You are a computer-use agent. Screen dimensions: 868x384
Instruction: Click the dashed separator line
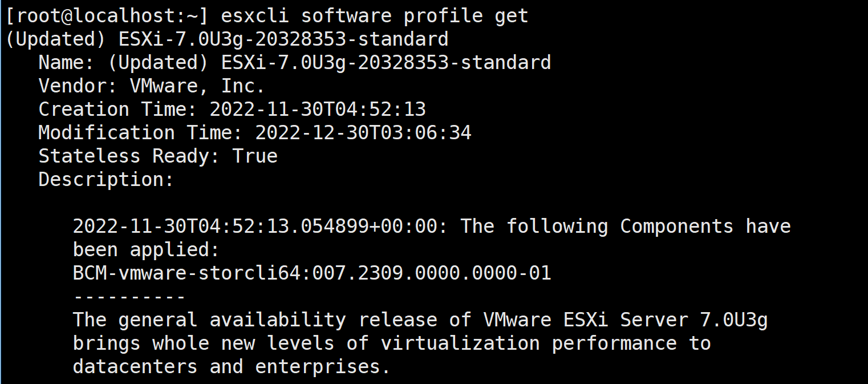[x=129, y=297]
